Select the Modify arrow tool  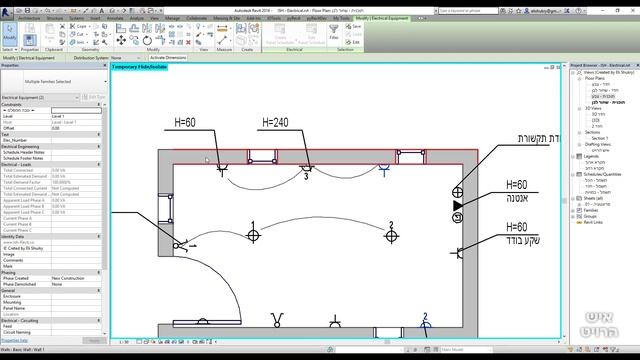coord(9,33)
